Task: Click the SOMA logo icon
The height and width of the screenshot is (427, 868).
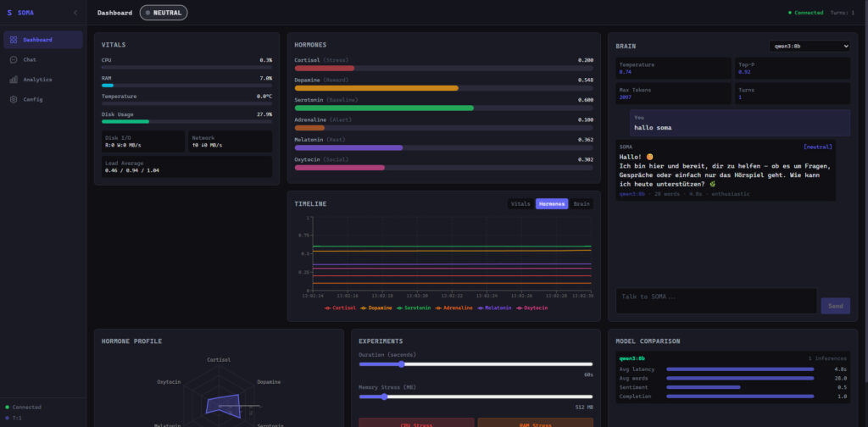Action: click(x=9, y=13)
